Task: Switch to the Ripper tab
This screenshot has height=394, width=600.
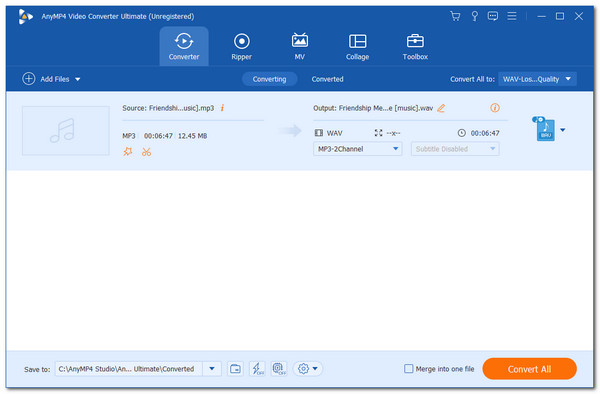Action: [x=241, y=46]
